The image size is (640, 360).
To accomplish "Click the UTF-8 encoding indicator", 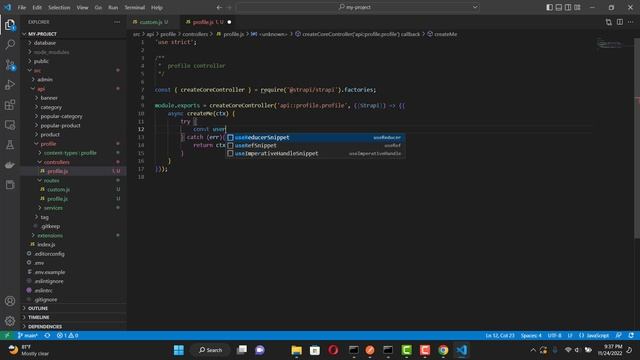I will pyautogui.click(x=554, y=335).
